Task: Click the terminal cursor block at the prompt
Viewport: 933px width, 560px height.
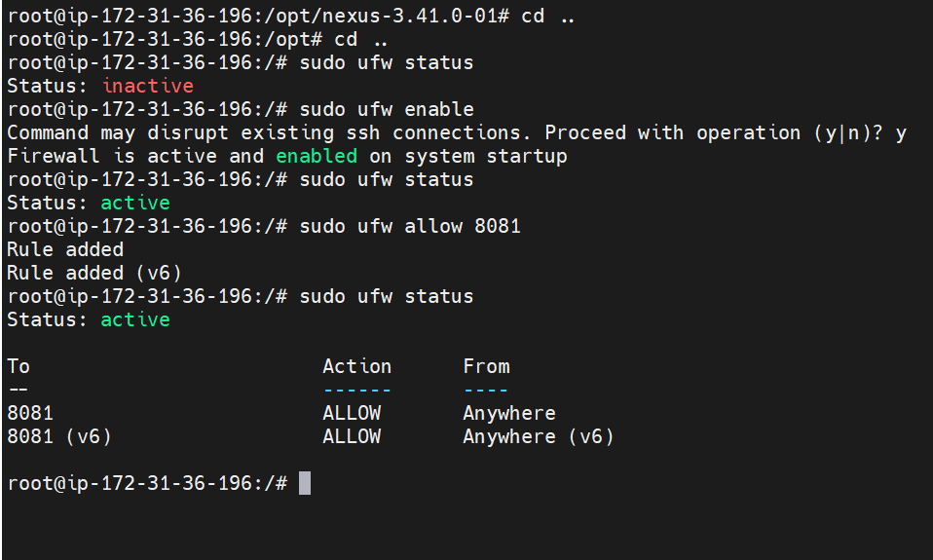Action: click(304, 483)
